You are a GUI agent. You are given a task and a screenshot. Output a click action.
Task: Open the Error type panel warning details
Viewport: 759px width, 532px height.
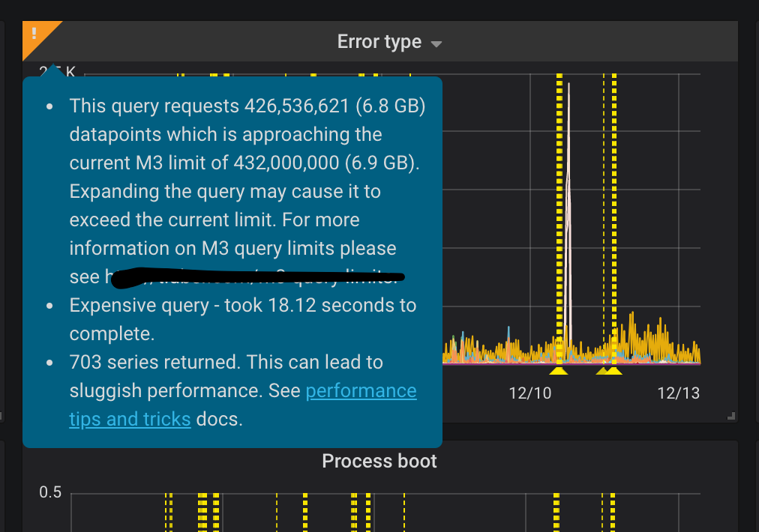tap(34, 33)
